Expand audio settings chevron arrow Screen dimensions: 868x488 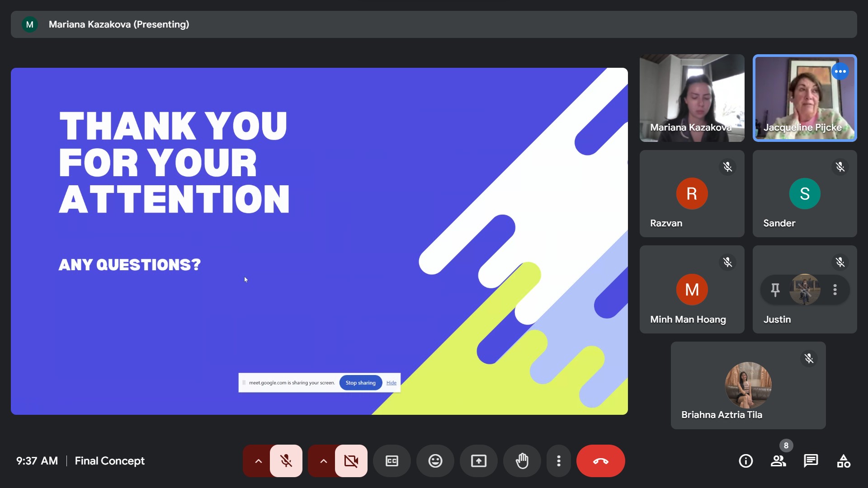[258, 461]
